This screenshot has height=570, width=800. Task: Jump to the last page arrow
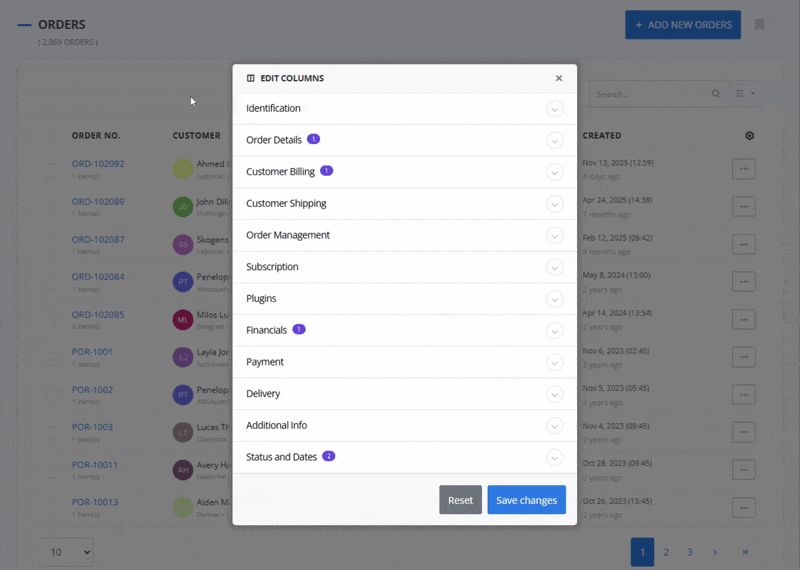pos(745,552)
